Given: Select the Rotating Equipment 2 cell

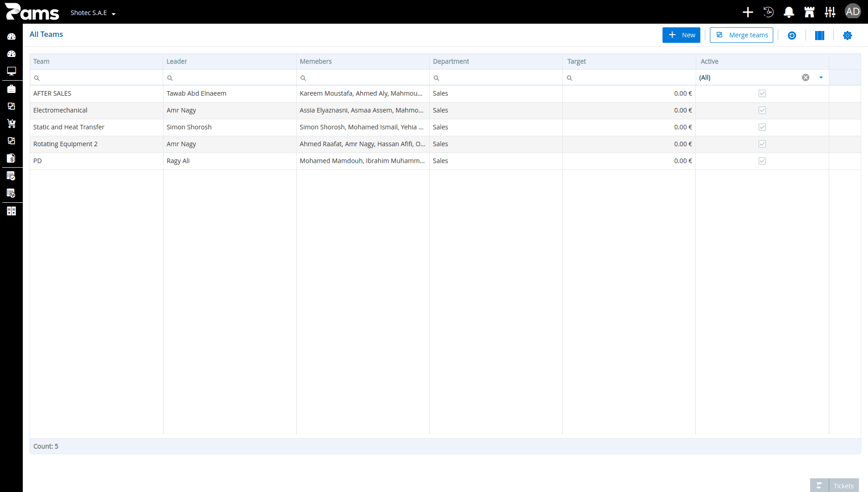Looking at the screenshot, I should pyautogui.click(x=96, y=144).
